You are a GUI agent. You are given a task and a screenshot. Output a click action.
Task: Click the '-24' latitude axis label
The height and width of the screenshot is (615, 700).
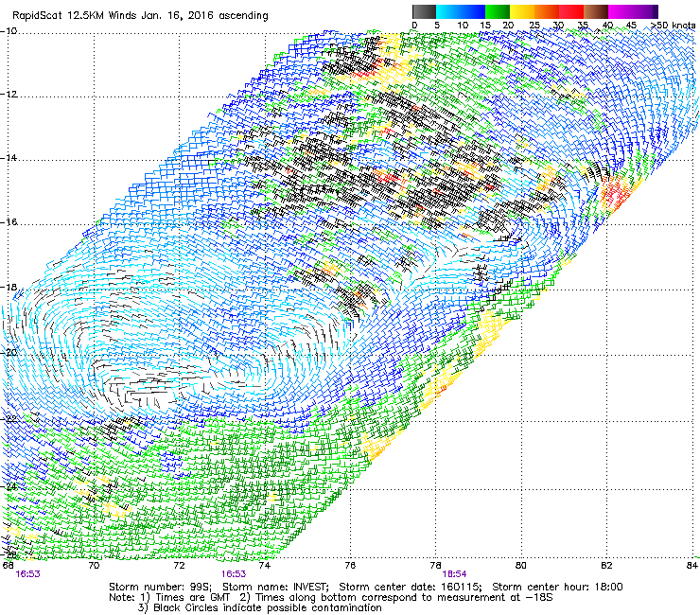pos(9,487)
